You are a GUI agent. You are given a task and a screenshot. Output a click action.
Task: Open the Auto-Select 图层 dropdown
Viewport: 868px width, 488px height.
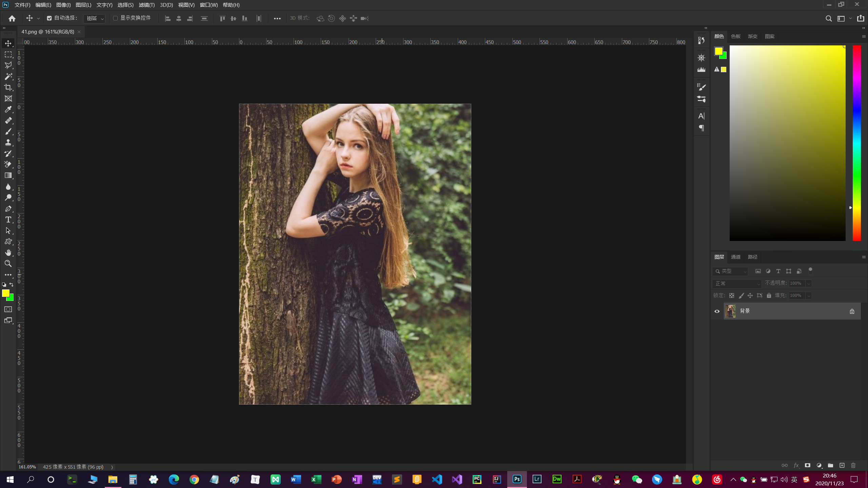pyautogui.click(x=94, y=18)
